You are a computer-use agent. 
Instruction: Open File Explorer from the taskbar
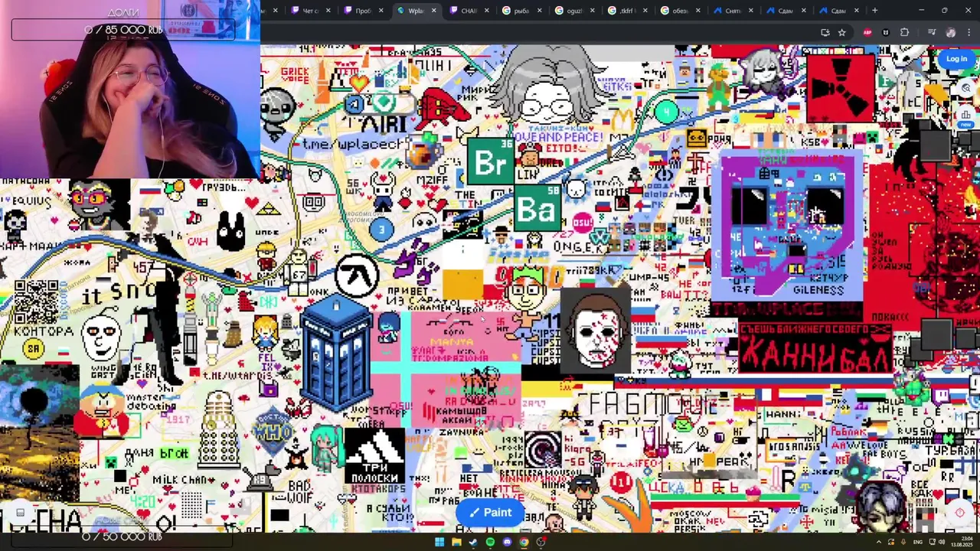pos(456,542)
